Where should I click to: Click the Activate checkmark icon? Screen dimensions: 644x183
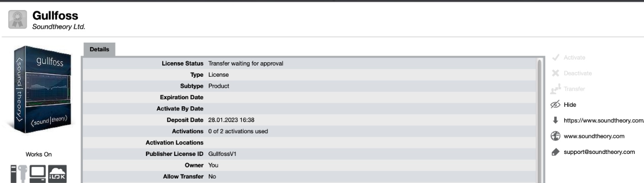[556, 58]
